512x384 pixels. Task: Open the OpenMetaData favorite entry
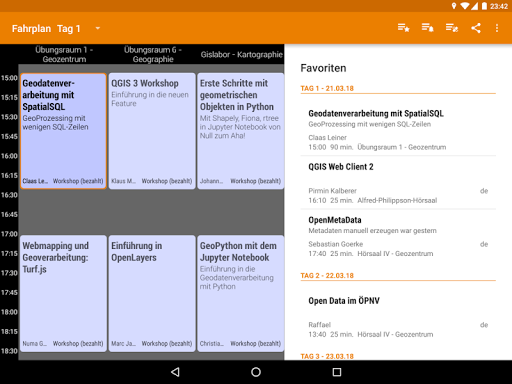click(x=398, y=236)
